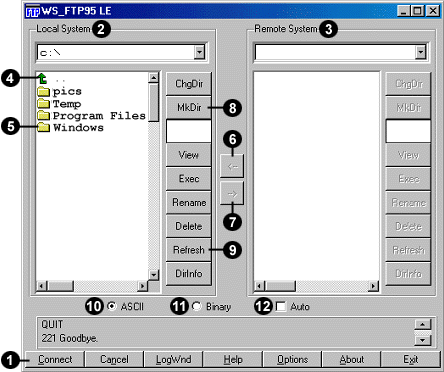This screenshot has height=372, width=444.
Task: Minimize the WS_FTP95 LE window
Action: click(404, 11)
